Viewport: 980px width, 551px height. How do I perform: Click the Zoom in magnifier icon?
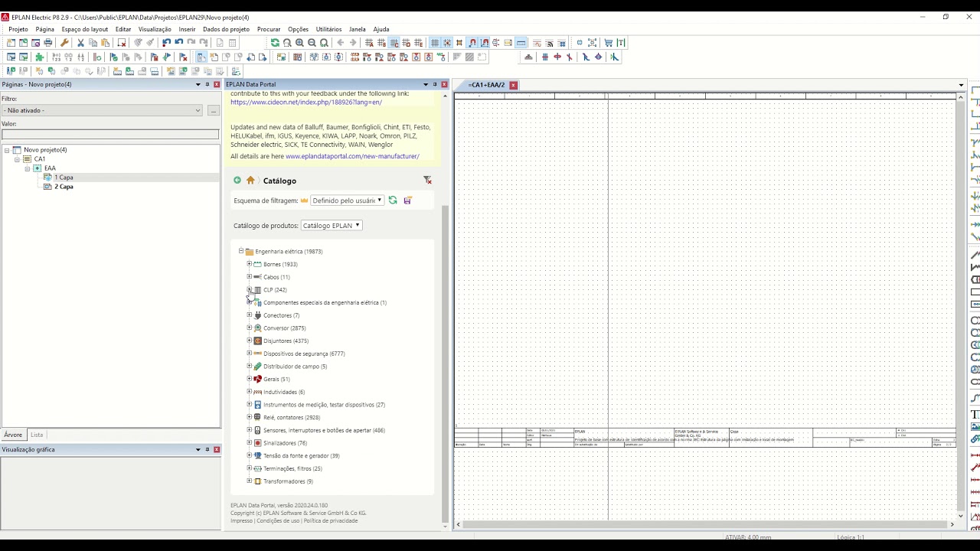[299, 43]
